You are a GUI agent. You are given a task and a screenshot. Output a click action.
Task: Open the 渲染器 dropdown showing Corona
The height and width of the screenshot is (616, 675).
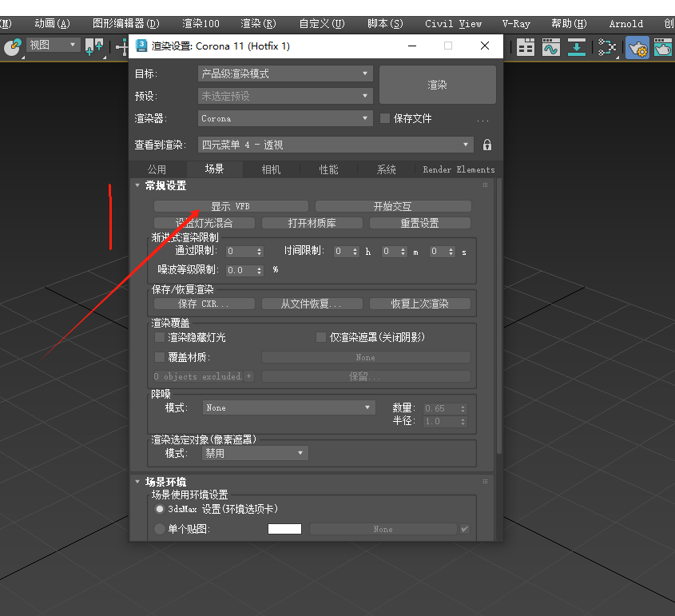285,118
